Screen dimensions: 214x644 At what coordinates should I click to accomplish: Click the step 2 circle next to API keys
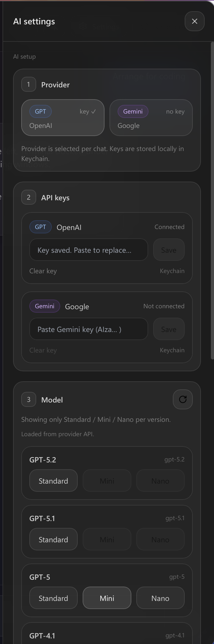click(28, 197)
